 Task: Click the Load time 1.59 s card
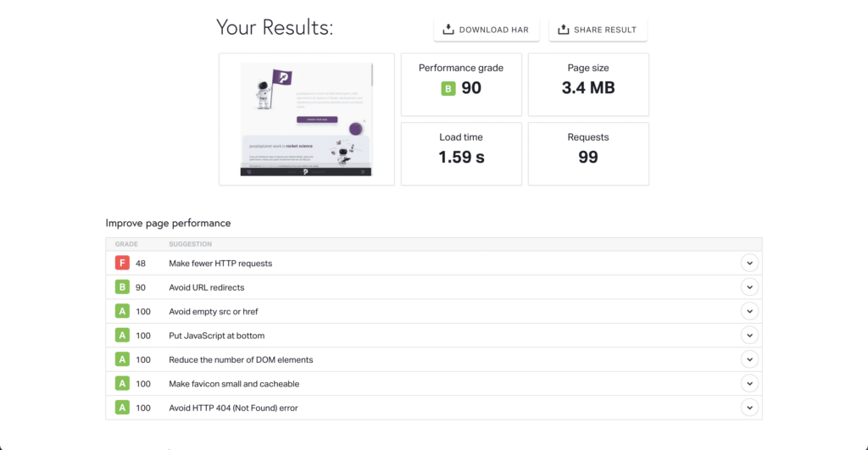[461, 153]
